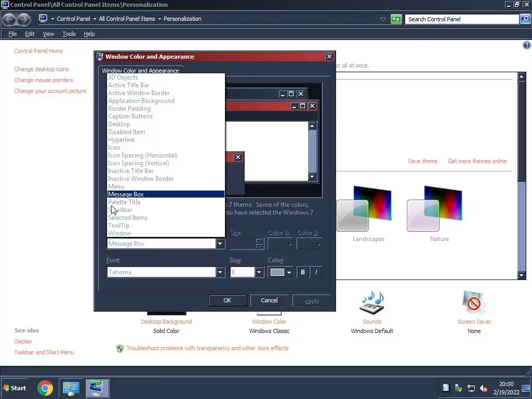Click the Forward navigation arrow button
This screenshot has height=399, width=532.
(x=24, y=19)
